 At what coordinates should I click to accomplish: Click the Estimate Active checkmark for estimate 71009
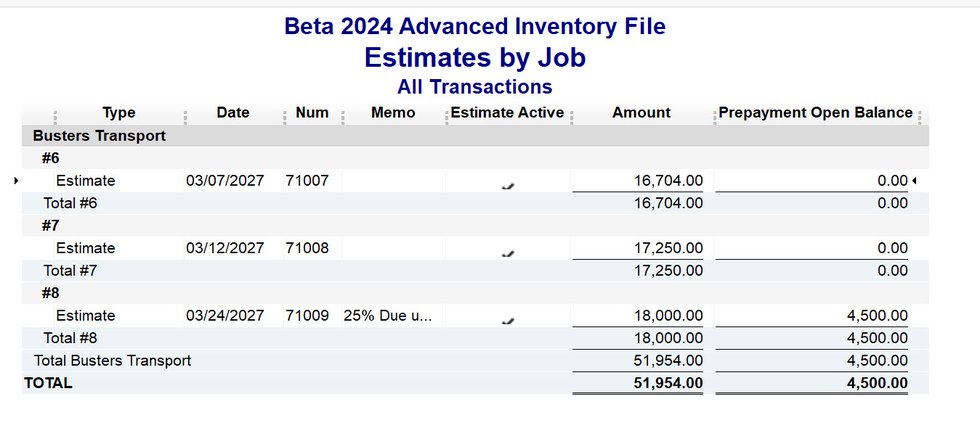coord(508,320)
